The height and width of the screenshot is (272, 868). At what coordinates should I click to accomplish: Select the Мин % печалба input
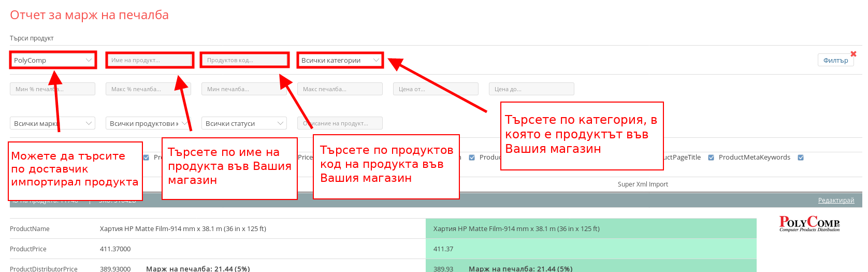tap(52, 89)
